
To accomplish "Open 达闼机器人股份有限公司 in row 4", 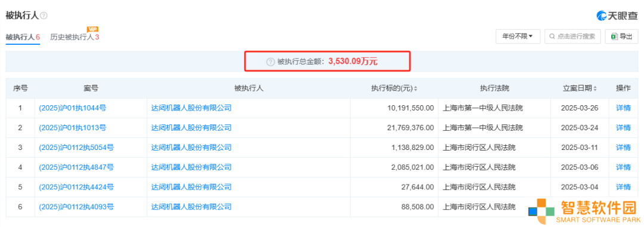I will pos(191,167).
